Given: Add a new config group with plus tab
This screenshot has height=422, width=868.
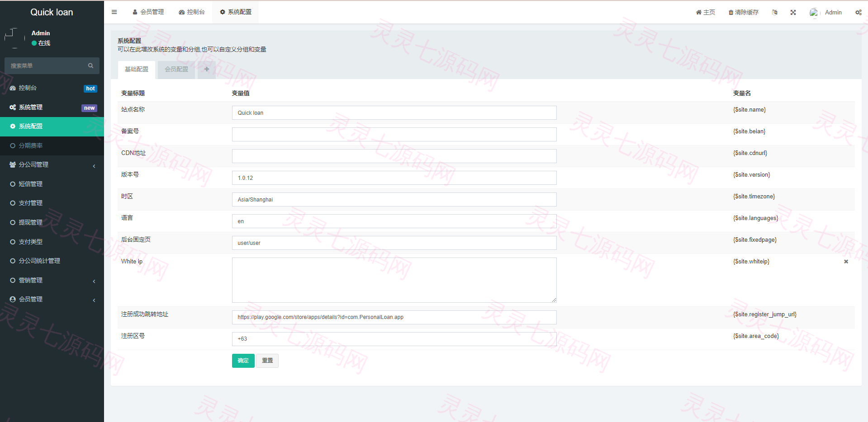Looking at the screenshot, I should (x=207, y=69).
